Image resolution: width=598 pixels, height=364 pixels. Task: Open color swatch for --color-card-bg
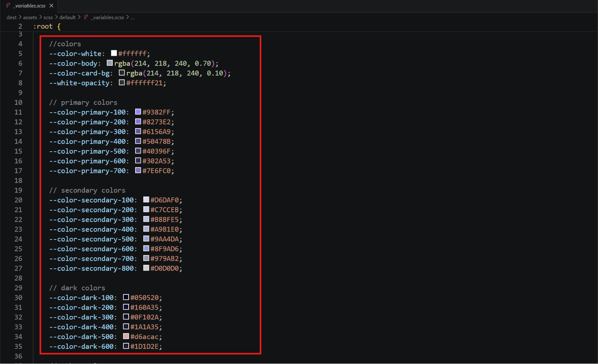coord(122,73)
